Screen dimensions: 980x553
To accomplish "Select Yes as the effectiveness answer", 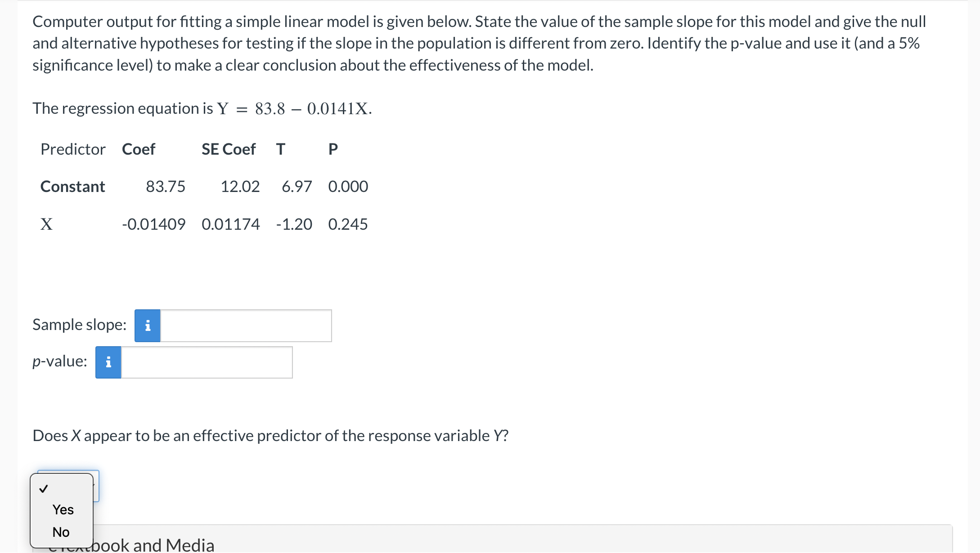I will (x=62, y=509).
